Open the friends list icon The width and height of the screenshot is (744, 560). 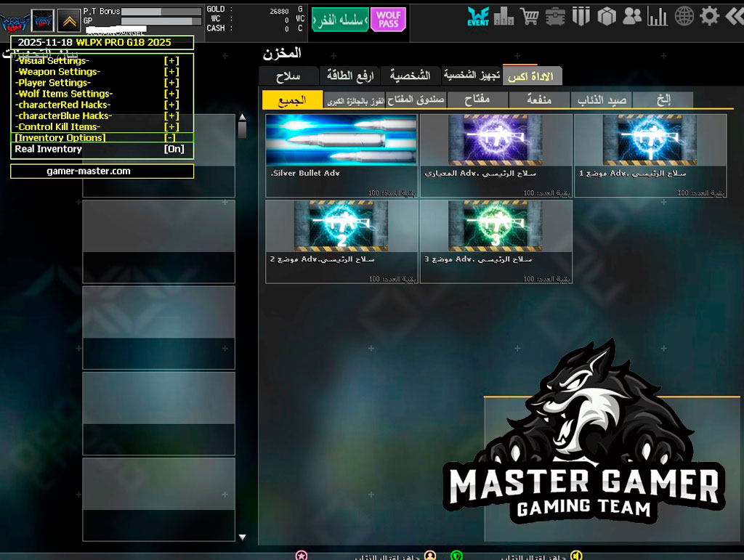(632, 16)
